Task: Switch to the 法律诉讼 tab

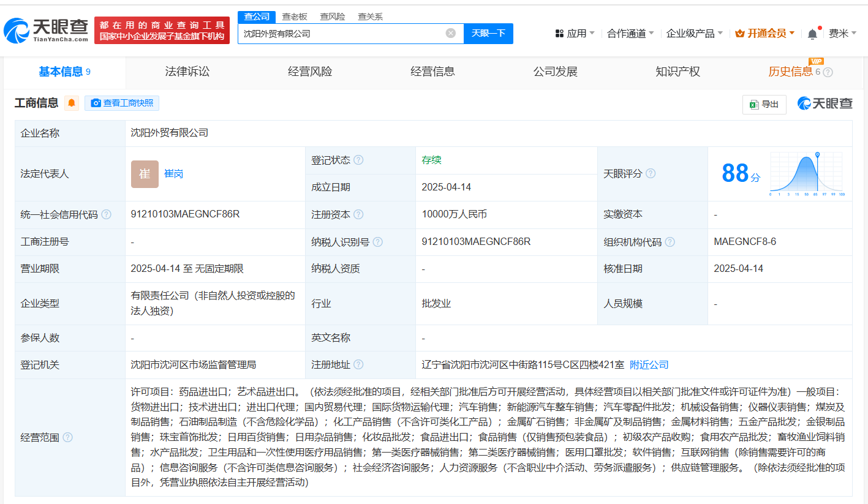Action: (x=187, y=72)
